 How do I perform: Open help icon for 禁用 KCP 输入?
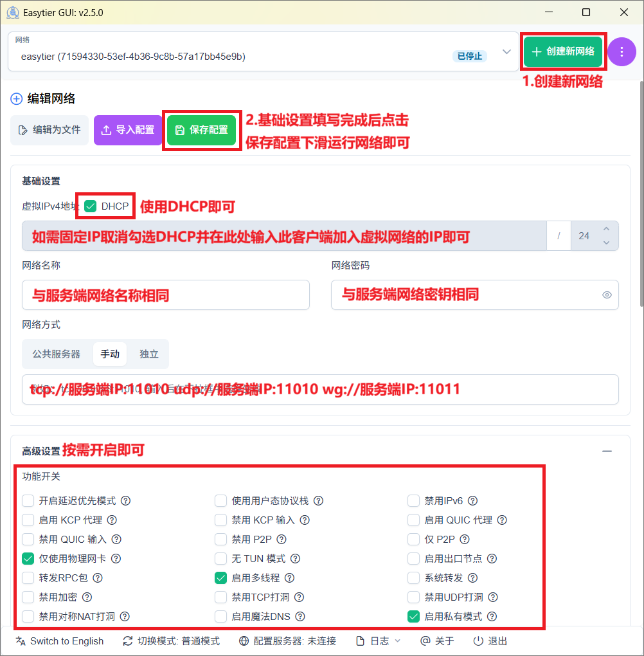pyautogui.click(x=305, y=520)
